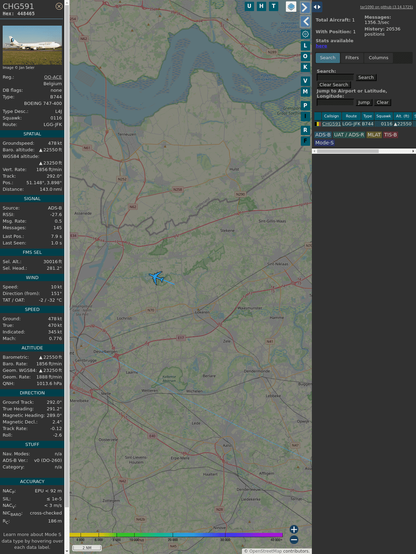Click the altitude color scale bar
416x554 pixels.
click(x=177, y=535)
